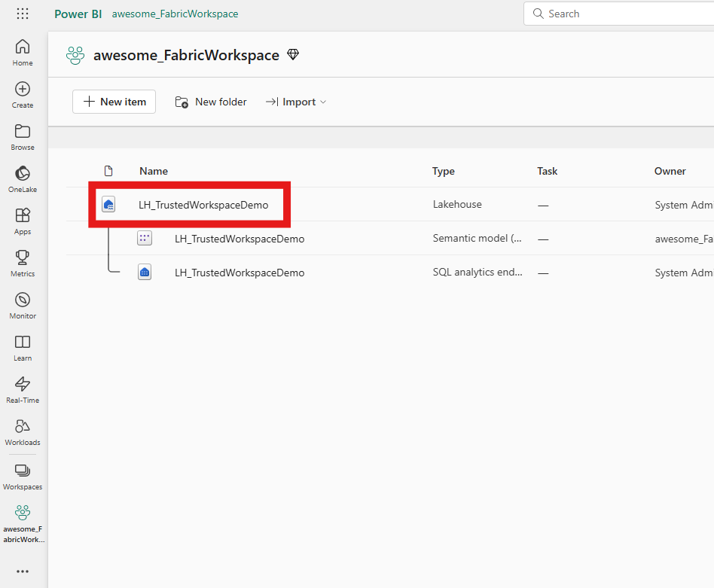Open Workloads in the sidebar

23,432
